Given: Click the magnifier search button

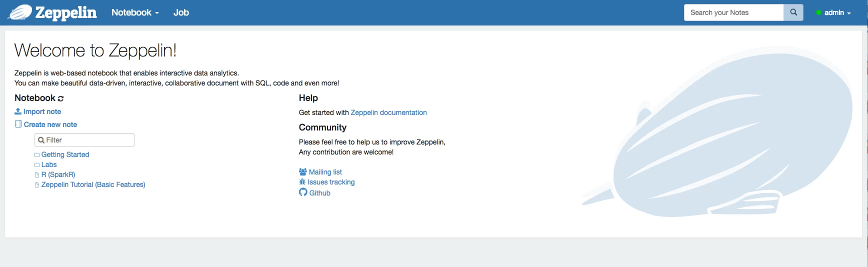Looking at the screenshot, I should click(793, 12).
